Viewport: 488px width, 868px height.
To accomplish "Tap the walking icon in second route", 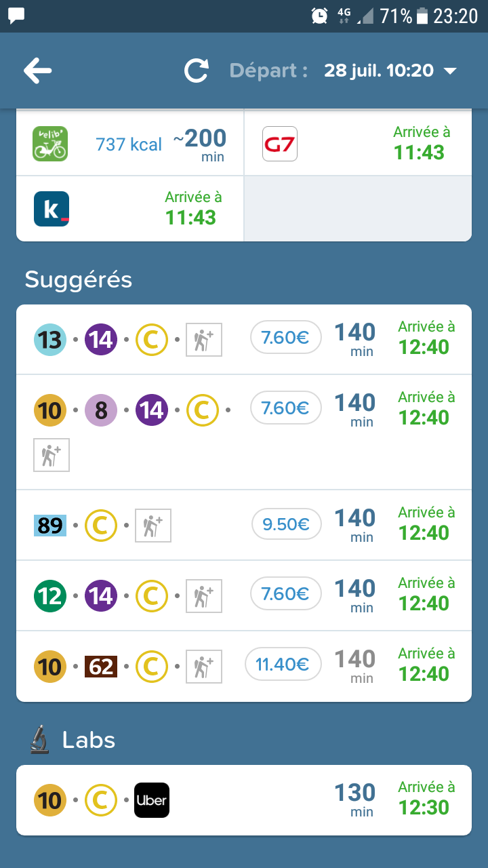I will coord(52,454).
